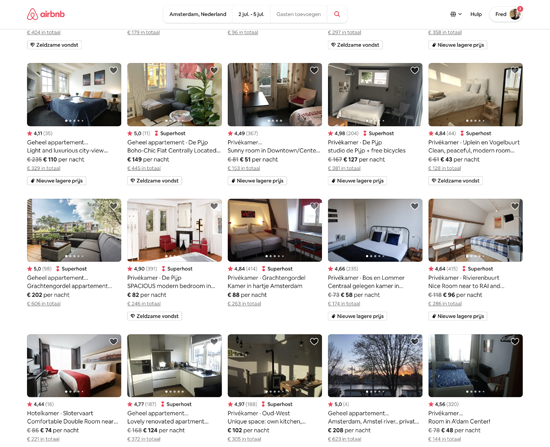Open the Lovely renovated apartment kitchen photo
Viewport: 550px width, 447px height.
pyautogui.click(x=174, y=365)
